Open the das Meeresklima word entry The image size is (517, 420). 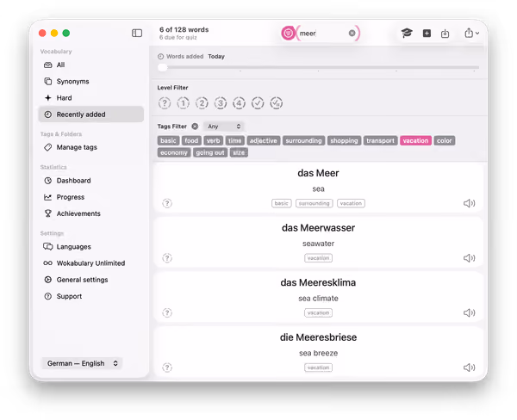pos(318,297)
